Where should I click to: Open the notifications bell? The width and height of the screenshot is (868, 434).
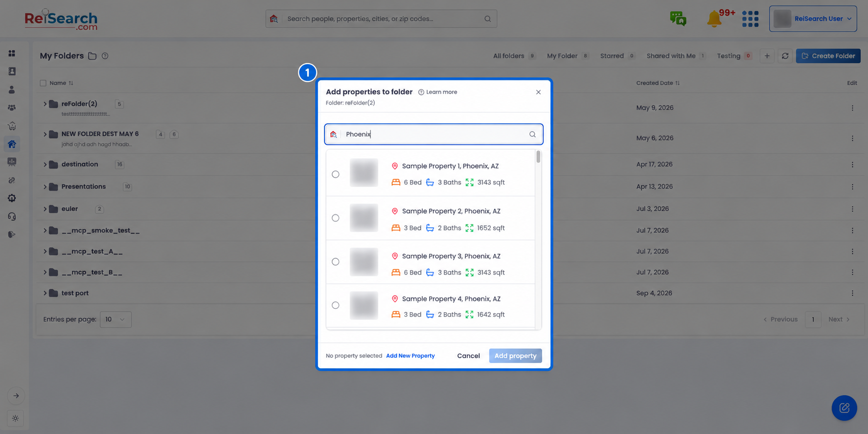click(x=714, y=19)
